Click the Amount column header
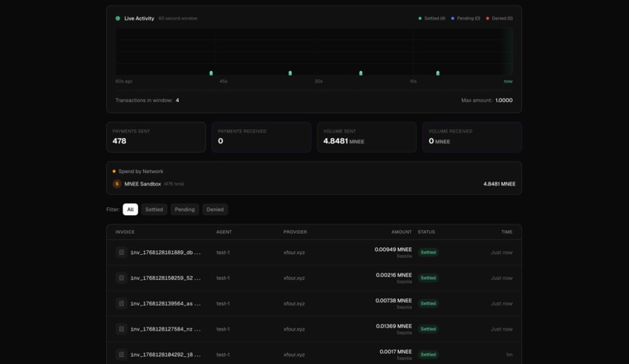 pos(402,231)
